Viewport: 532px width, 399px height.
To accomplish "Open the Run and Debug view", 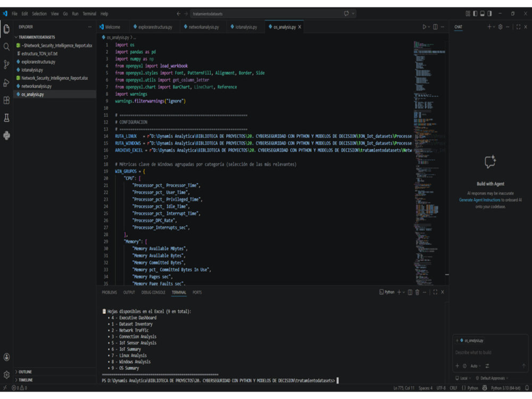I will coord(6,82).
